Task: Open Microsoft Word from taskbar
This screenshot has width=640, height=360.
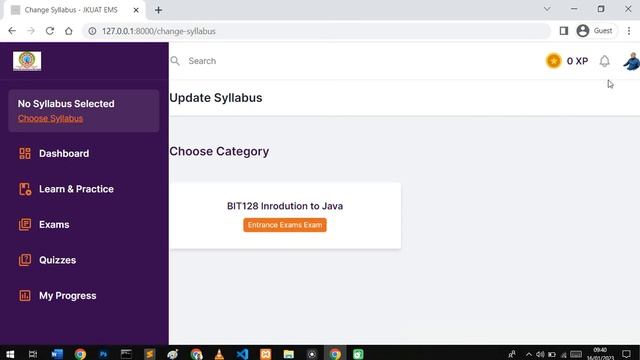Action: click(57, 354)
